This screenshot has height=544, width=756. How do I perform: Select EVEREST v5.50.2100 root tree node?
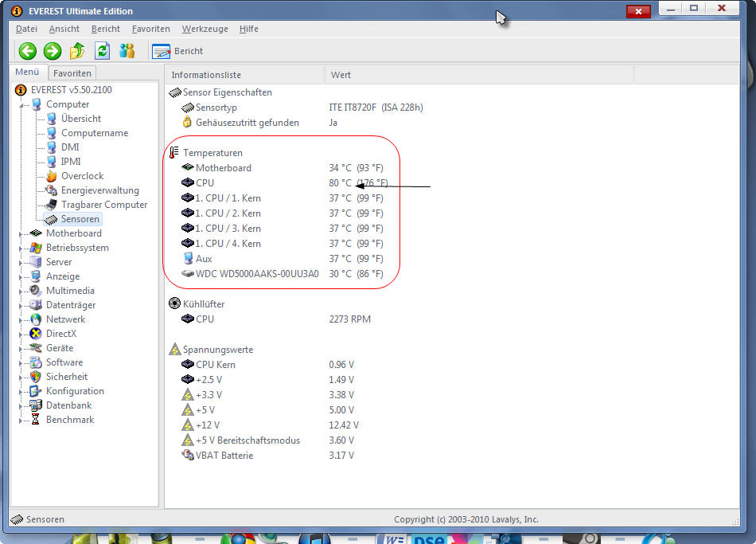[72, 90]
